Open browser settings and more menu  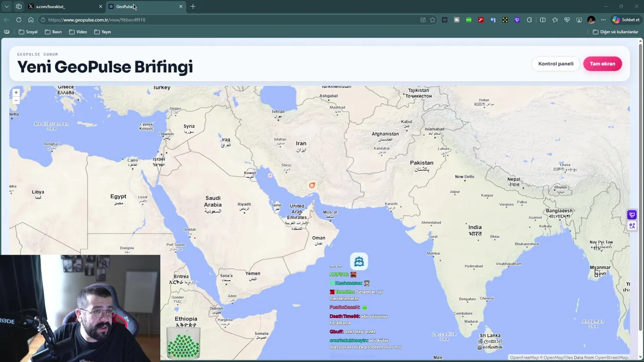point(603,20)
